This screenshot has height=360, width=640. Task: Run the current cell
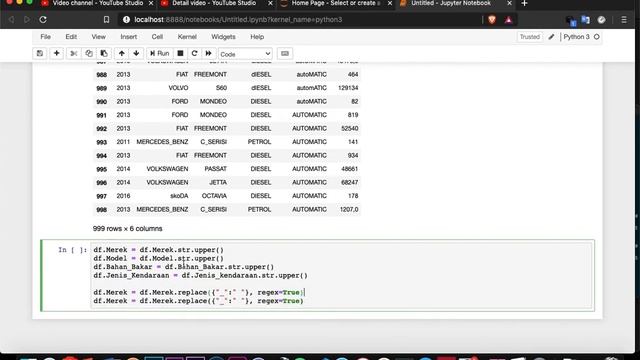[x=160, y=53]
